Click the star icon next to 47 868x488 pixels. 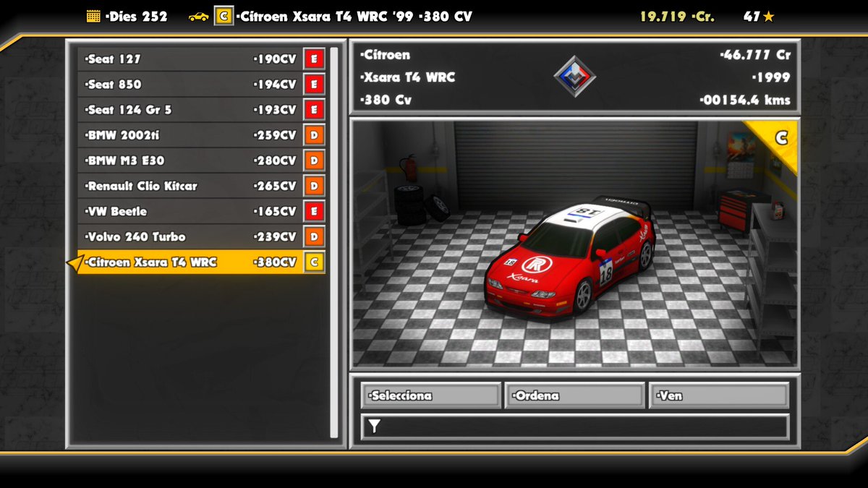[768, 16]
